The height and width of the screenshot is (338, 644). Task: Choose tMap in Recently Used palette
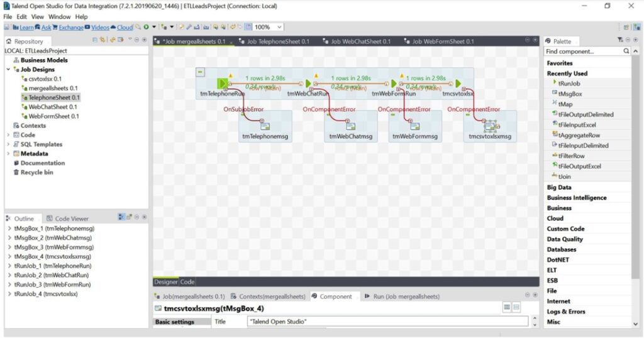point(565,104)
